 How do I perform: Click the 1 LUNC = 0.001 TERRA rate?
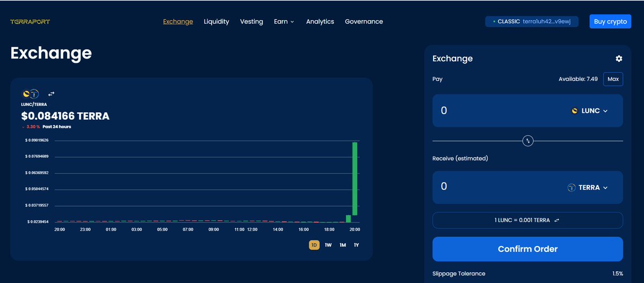(x=522, y=220)
